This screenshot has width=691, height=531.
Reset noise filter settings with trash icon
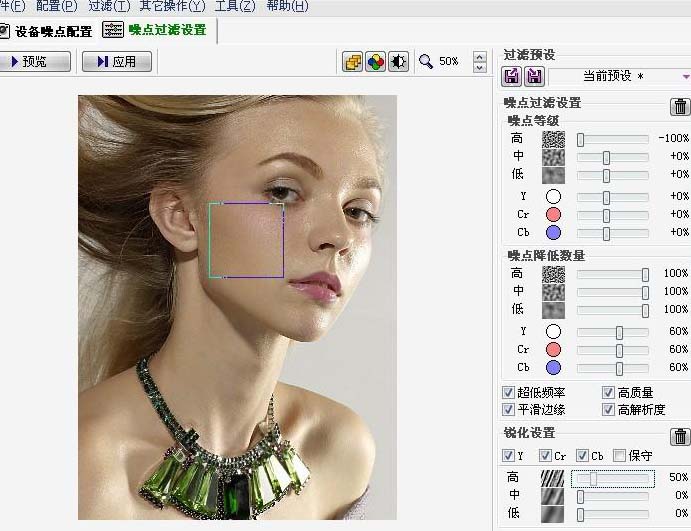point(680,106)
